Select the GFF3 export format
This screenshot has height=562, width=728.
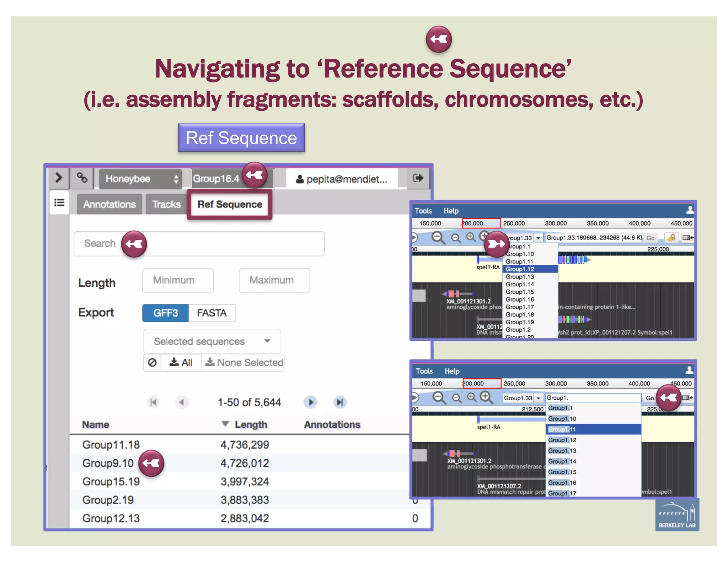[165, 313]
